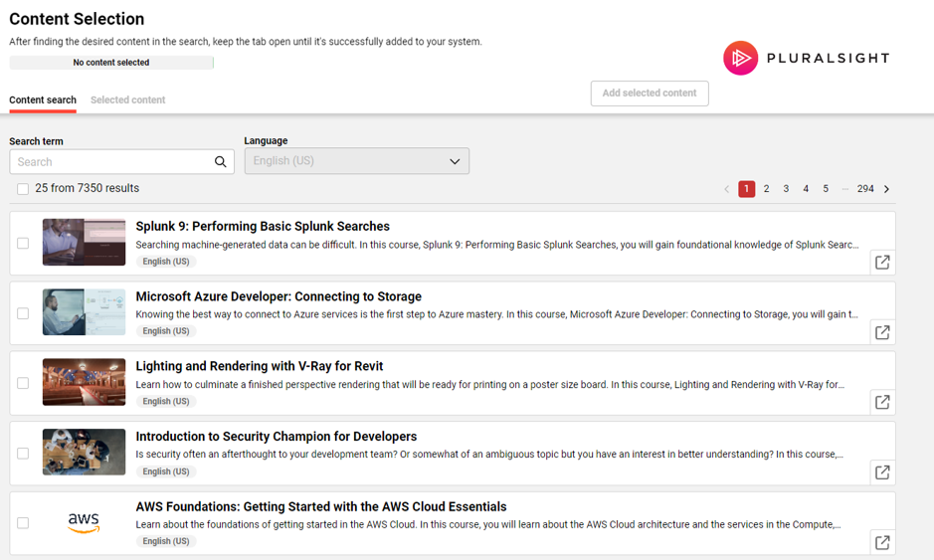Go to next results page arrow
This screenshot has height=560, width=934.
click(x=887, y=189)
